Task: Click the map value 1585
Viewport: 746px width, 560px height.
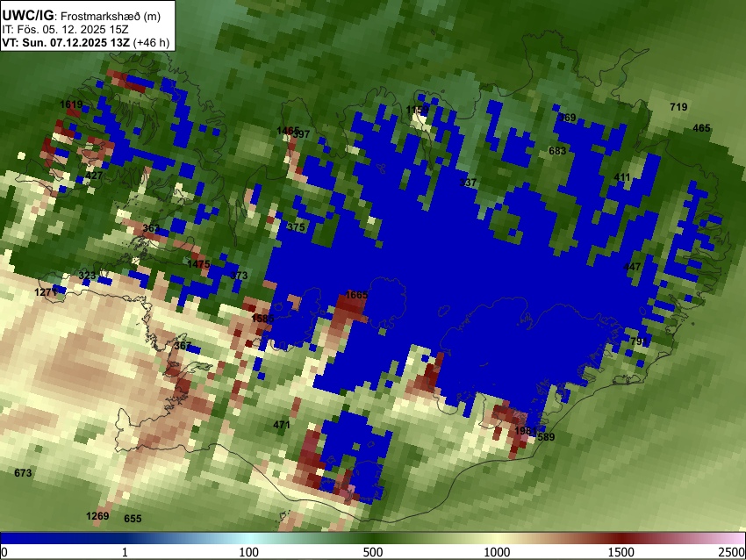Action: [262, 319]
